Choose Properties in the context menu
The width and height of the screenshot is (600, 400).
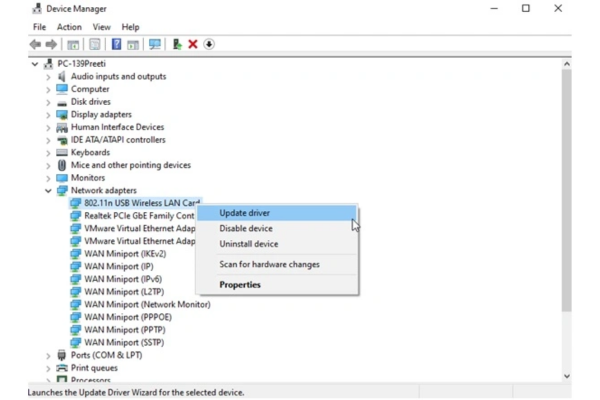click(x=277, y=285)
